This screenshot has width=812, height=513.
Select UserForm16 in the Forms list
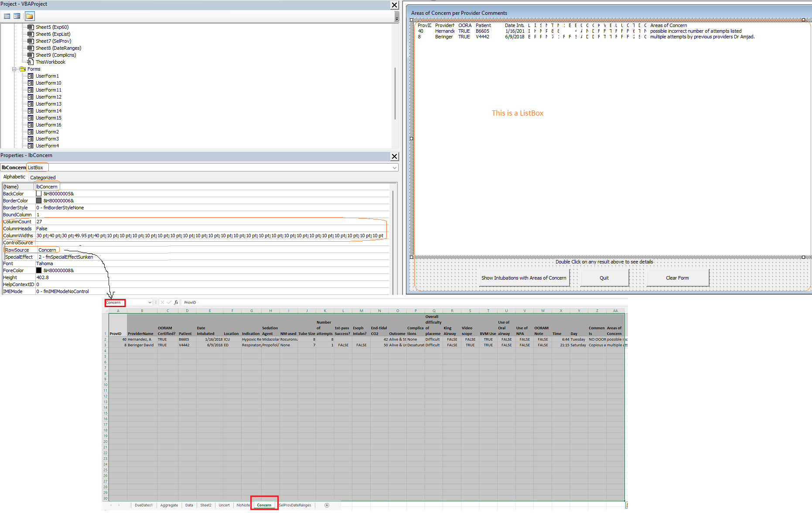point(48,125)
